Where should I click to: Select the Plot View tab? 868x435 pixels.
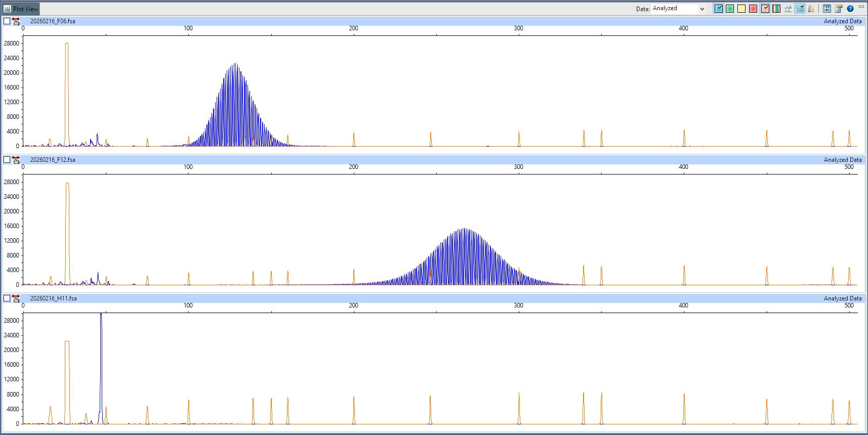[21, 9]
